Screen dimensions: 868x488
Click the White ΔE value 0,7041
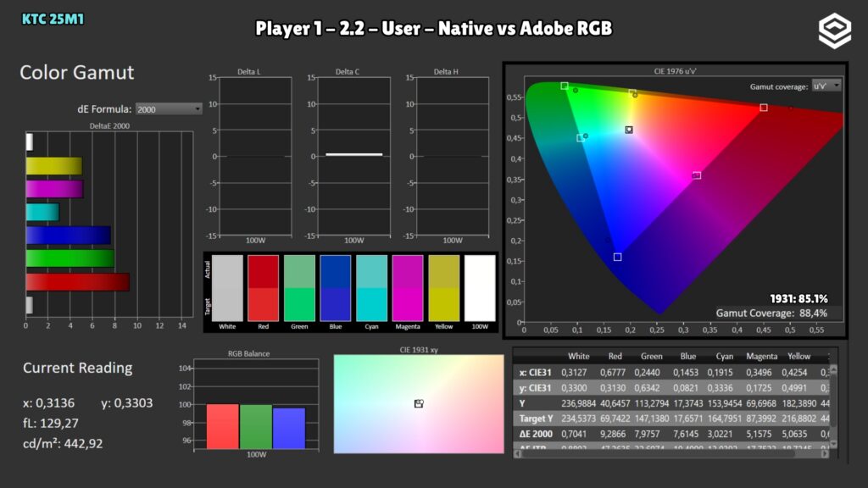(x=574, y=434)
